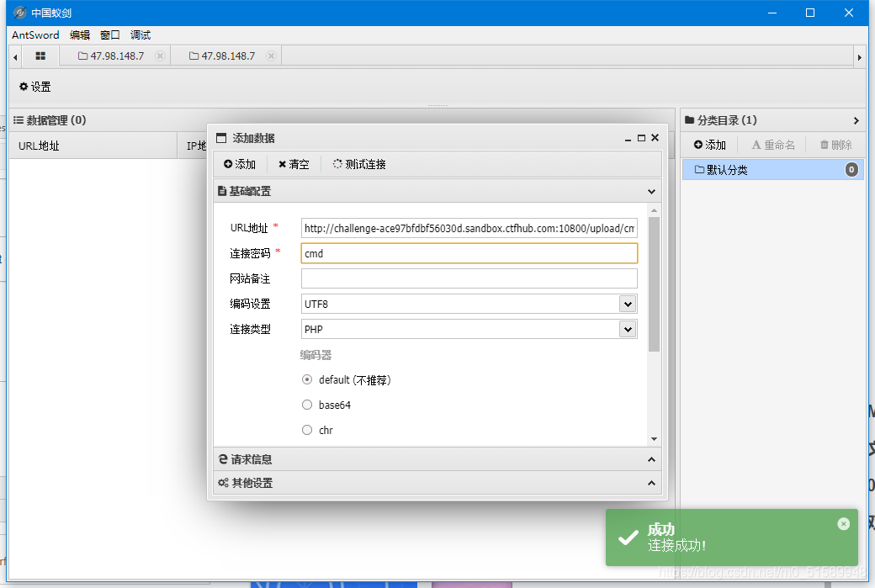The width and height of the screenshot is (875, 588).
Task: Select the base64 encoder radio
Action: coord(307,405)
